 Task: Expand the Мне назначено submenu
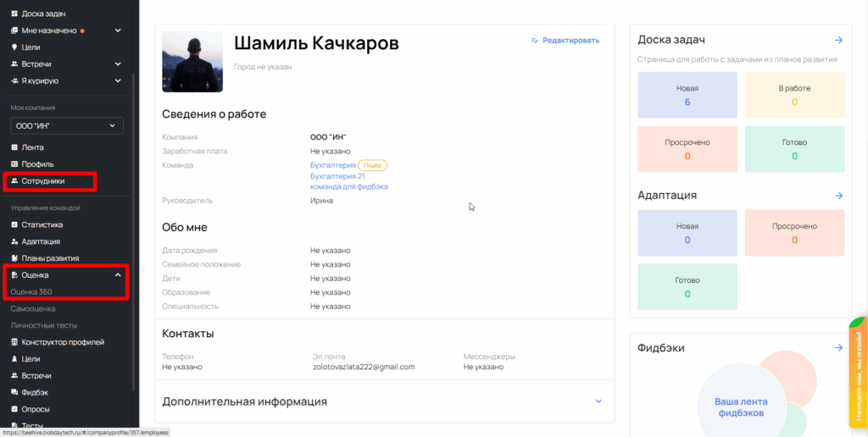[118, 30]
